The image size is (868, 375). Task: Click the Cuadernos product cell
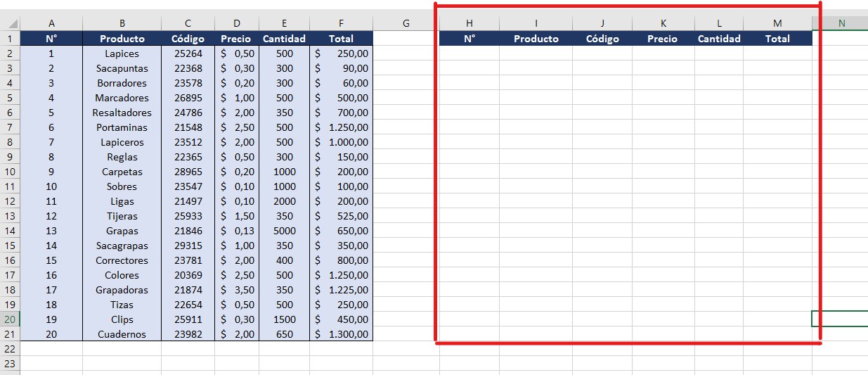click(122, 334)
